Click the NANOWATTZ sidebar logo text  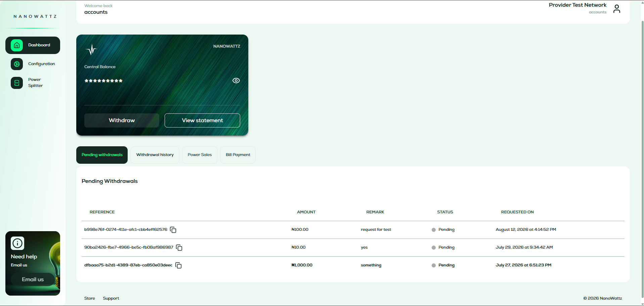tap(35, 16)
